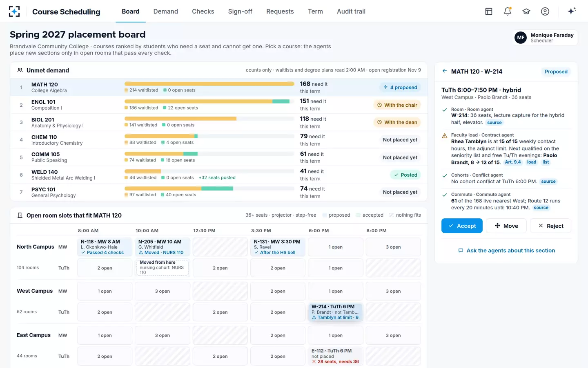
Task: Open the N-118 · MW 8 AM slot card
Action: tap(105, 247)
